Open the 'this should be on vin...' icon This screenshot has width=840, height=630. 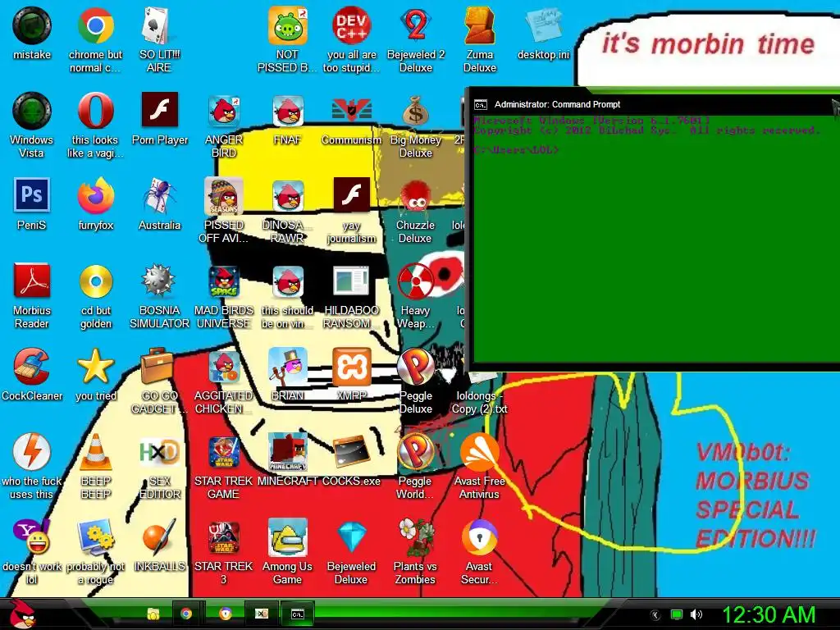coord(288,281)
